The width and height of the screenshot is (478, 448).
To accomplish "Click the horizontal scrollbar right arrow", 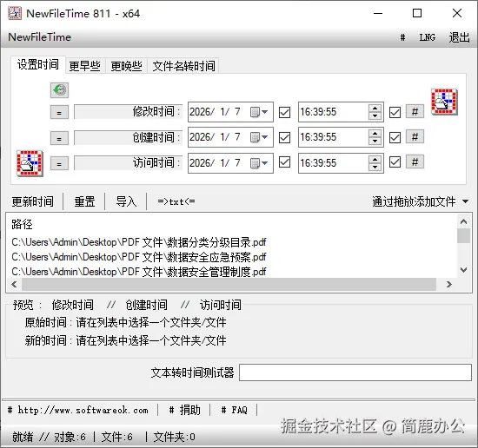I will (x=449, y=285).
